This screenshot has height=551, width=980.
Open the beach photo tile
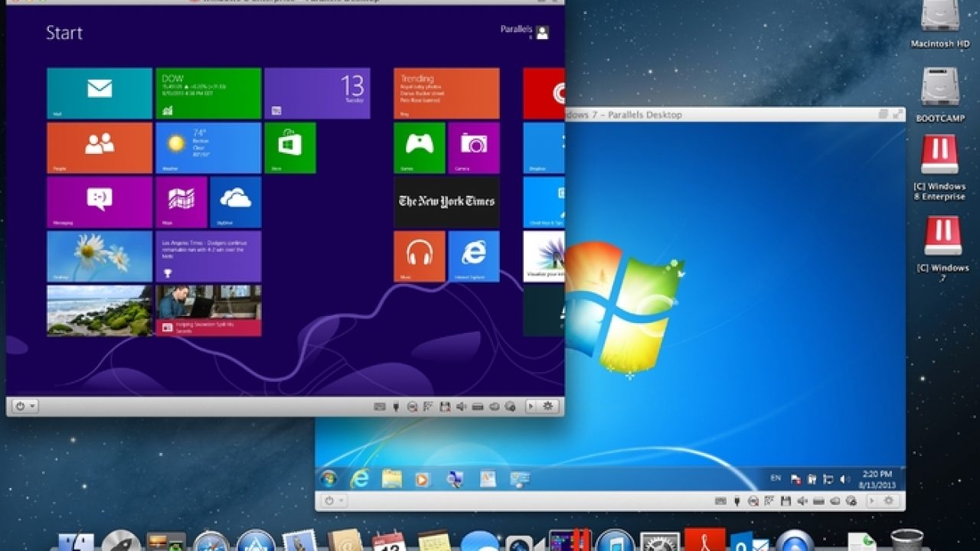(x=100, y=311)
